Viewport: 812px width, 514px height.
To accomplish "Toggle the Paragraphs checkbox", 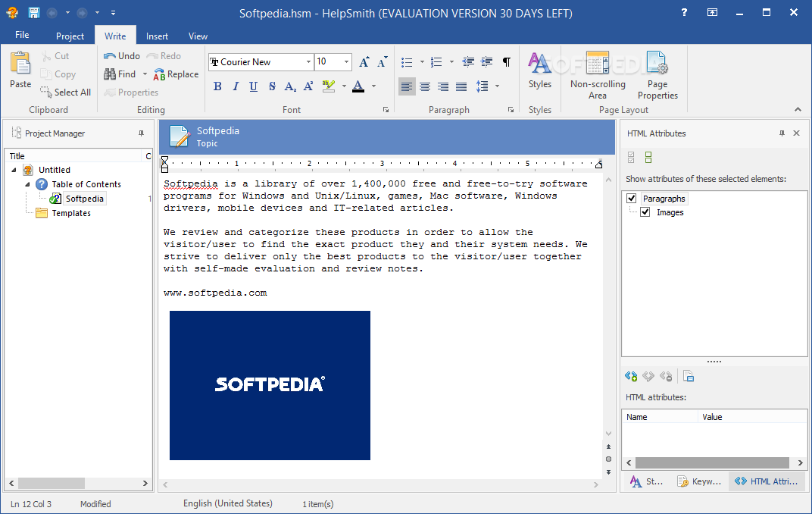I will click(631, 199).
